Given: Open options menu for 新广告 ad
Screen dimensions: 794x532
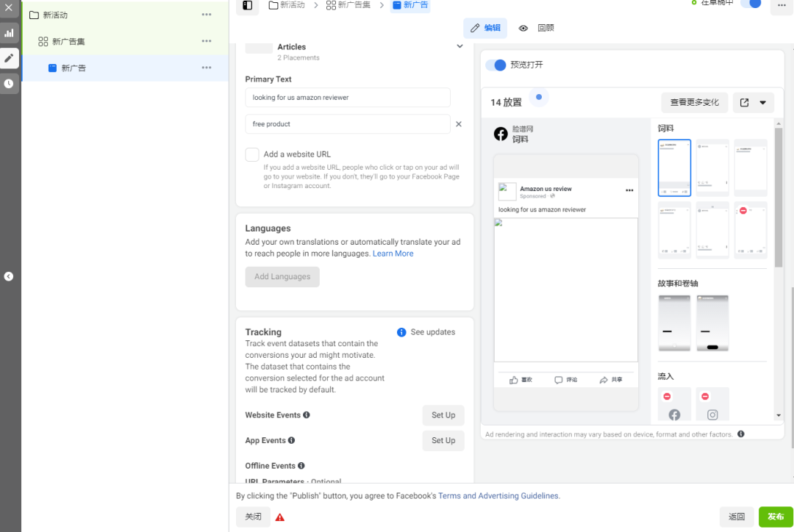Looking at the screenshot, I should pos(207,68).
